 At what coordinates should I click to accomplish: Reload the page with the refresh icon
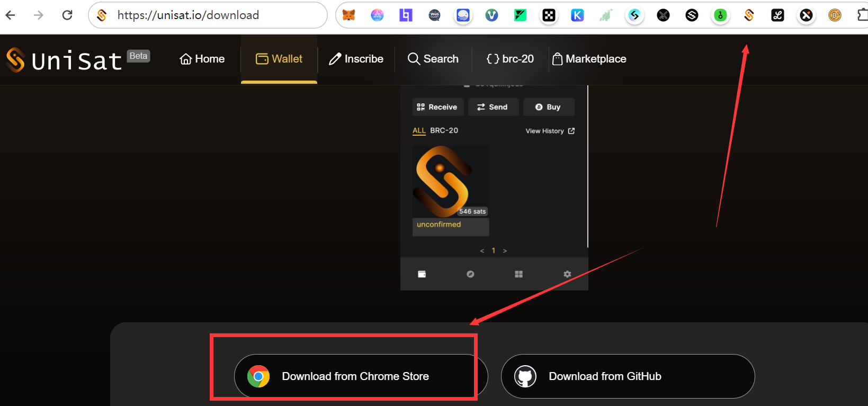(x=67, y=15)
